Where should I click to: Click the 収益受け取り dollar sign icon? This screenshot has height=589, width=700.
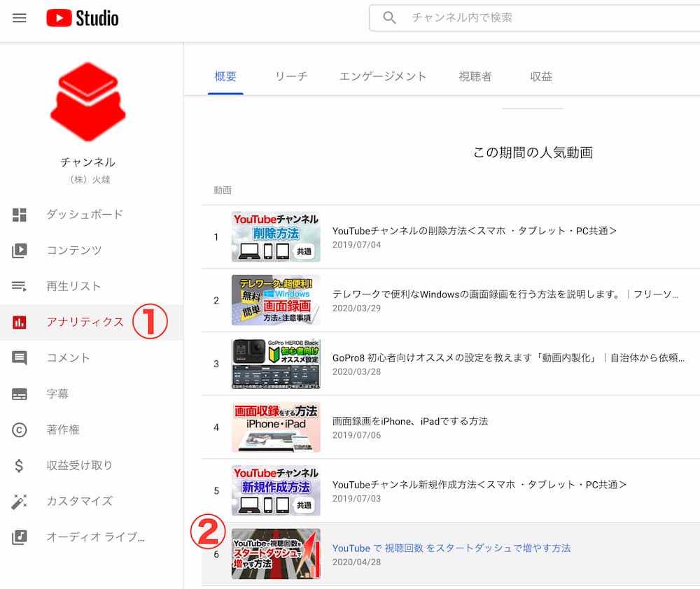(19, 465)
